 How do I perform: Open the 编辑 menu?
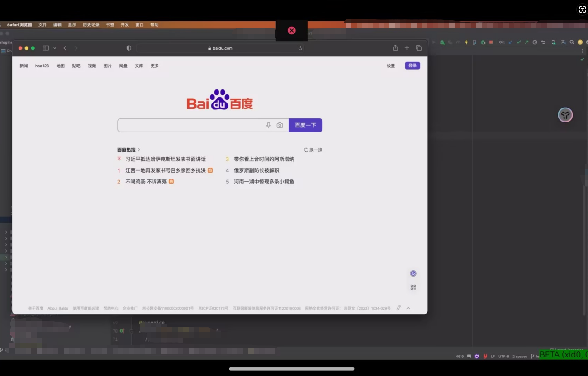57,25
